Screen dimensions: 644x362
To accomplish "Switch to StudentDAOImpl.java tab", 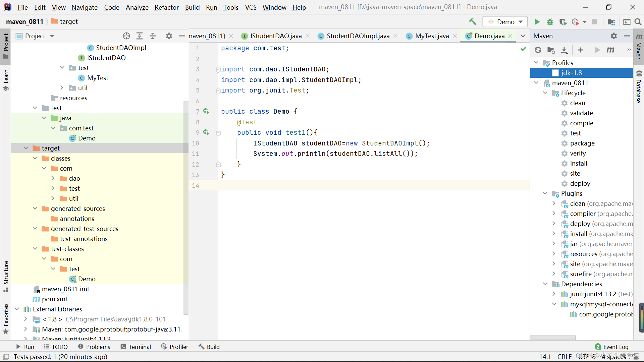I will tap(358, 36).
